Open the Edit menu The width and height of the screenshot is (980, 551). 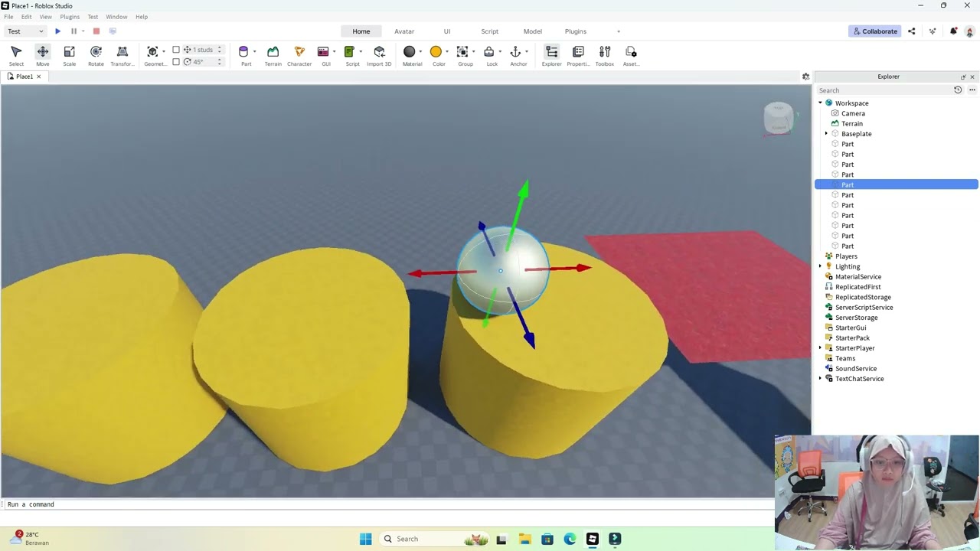pos(26,17)
